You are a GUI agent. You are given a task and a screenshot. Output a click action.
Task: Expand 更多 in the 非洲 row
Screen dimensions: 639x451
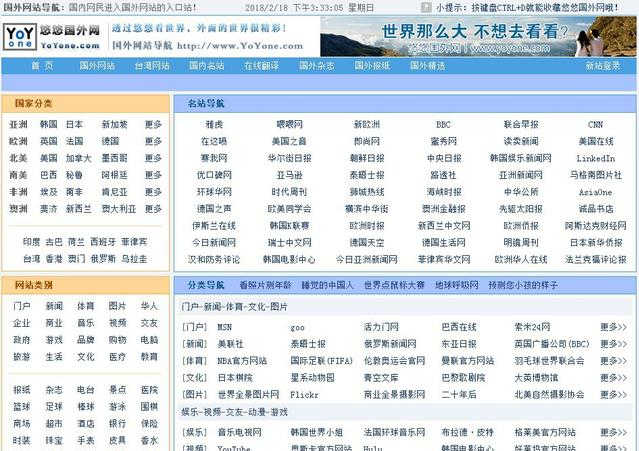(154, 192)
